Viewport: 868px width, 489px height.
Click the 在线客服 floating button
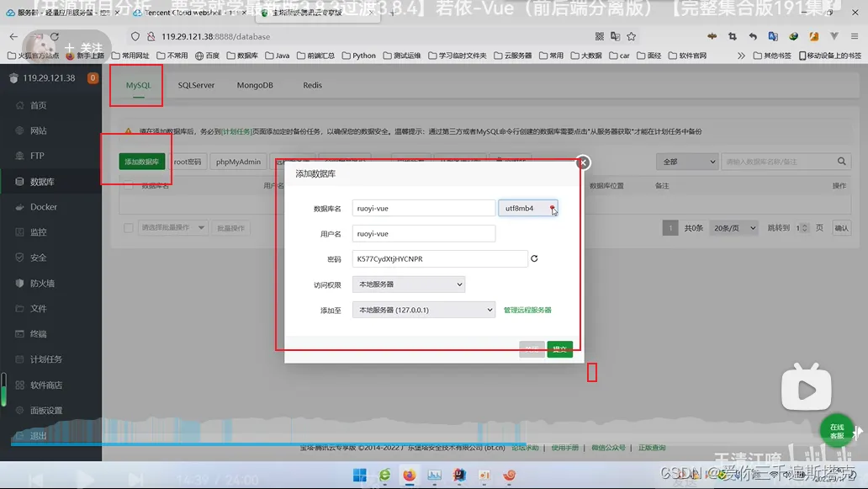pos(836,431)
